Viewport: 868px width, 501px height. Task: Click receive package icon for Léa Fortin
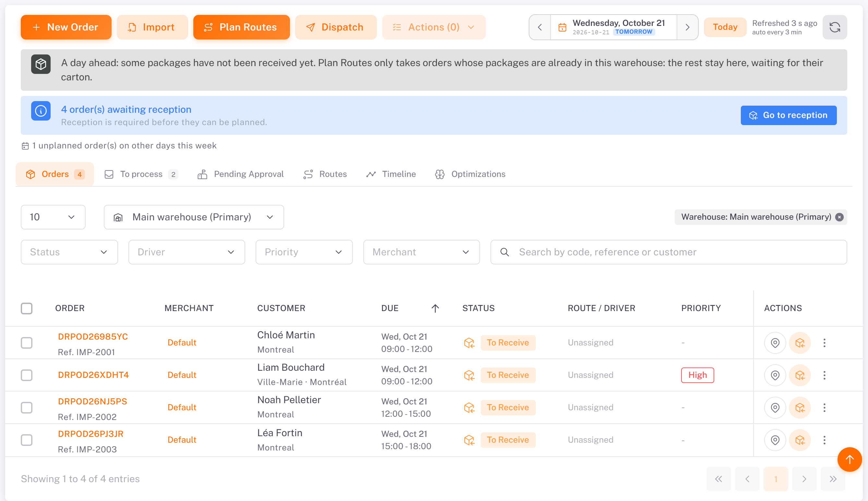tap(800, 440)
